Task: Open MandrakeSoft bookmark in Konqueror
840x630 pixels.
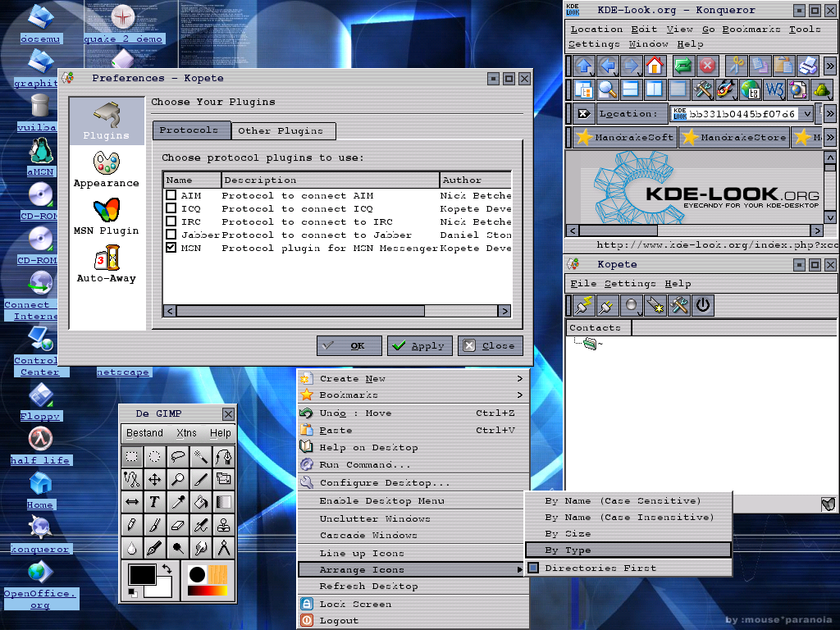Action: click(624, 137)
